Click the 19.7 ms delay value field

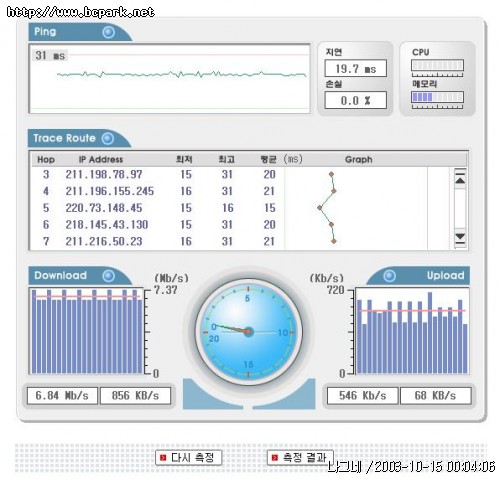356,69
